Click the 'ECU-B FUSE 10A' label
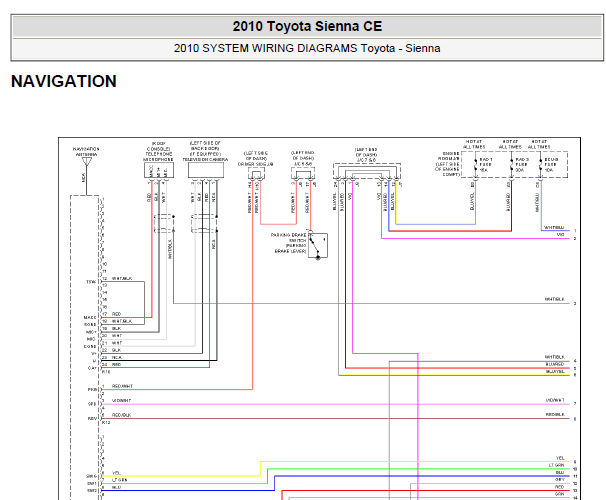This screenshot has width=606, height=500. point(551,164)
